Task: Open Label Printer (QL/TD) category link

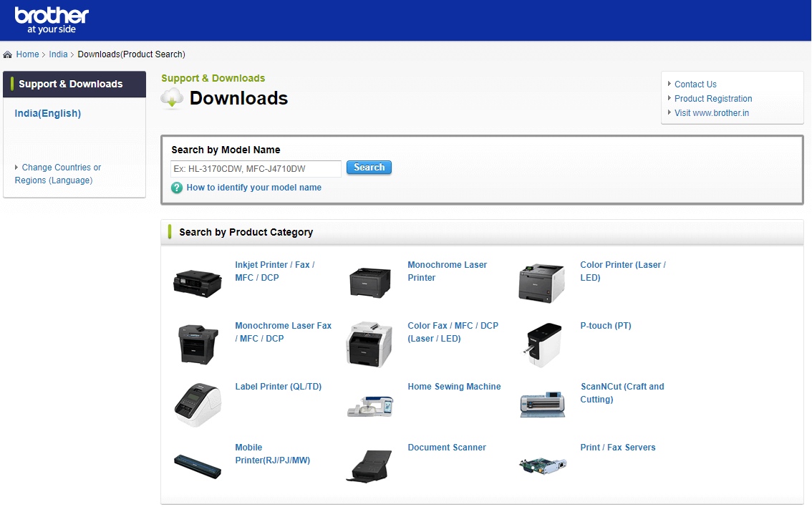Action: [278, 387]
